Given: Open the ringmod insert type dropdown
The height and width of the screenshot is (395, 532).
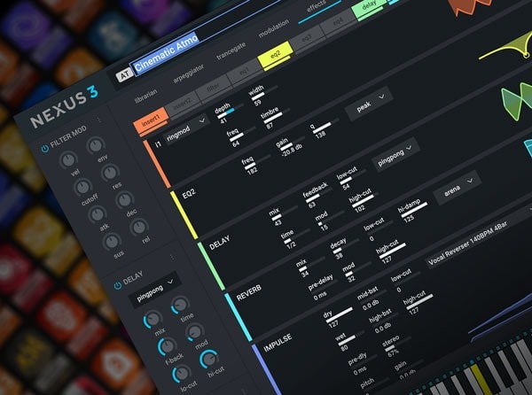Looking at the screenshot, I should click(186, 129).
